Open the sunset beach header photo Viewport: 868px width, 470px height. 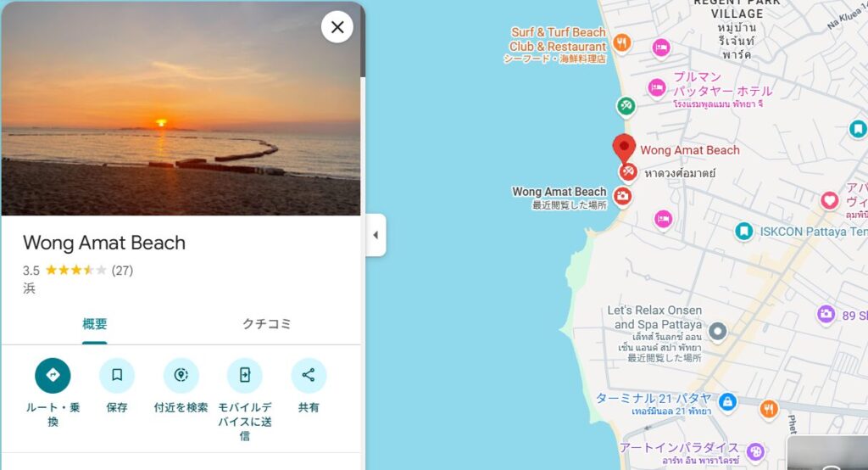tap(181, 109)
